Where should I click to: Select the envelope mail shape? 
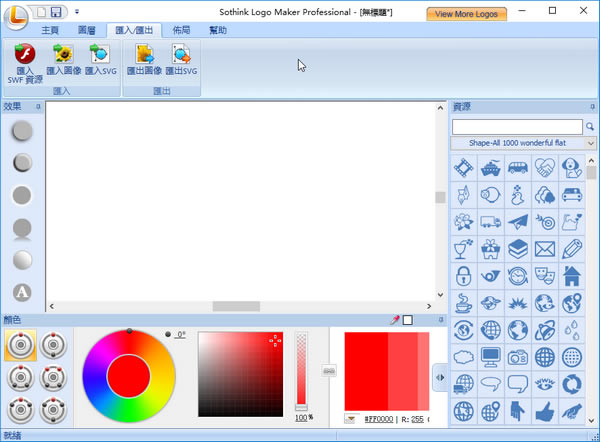pos(545,249)
